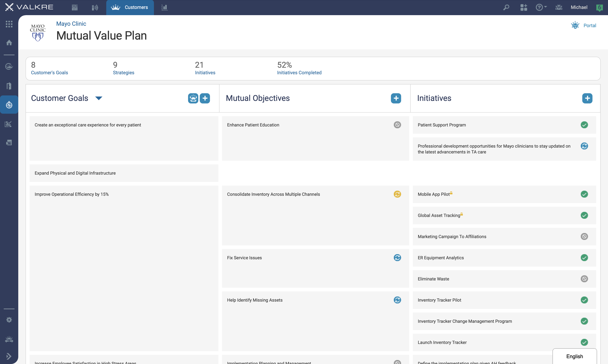
Task: Open the search magnifier icon in top bar
Action: pos(506,7)
